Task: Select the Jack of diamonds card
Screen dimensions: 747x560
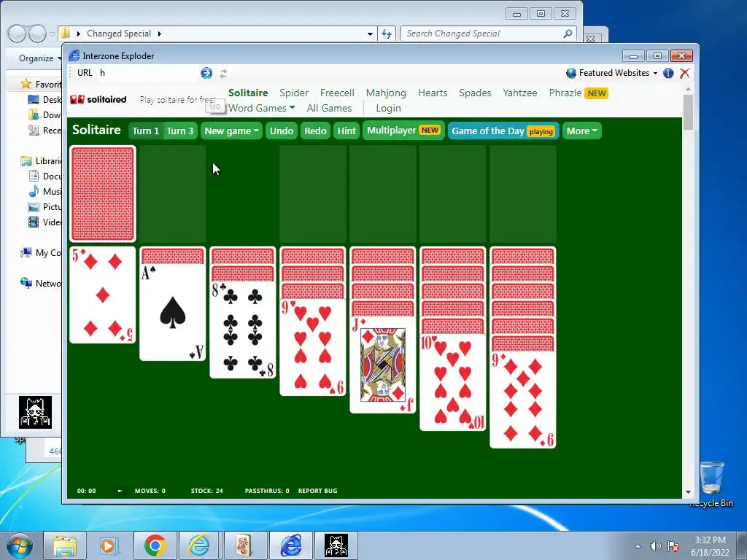Action: 383,365
